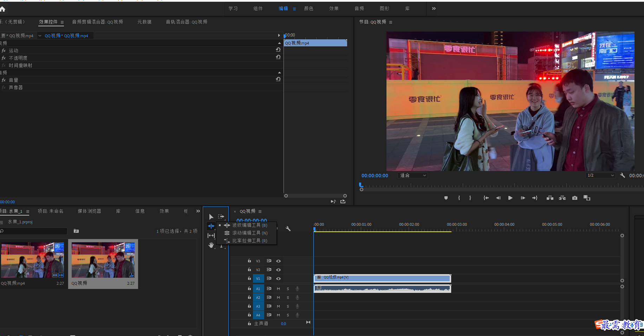644x336 pixels.
Task: Collapse the 音频 effects section
Action: (279, 73)
